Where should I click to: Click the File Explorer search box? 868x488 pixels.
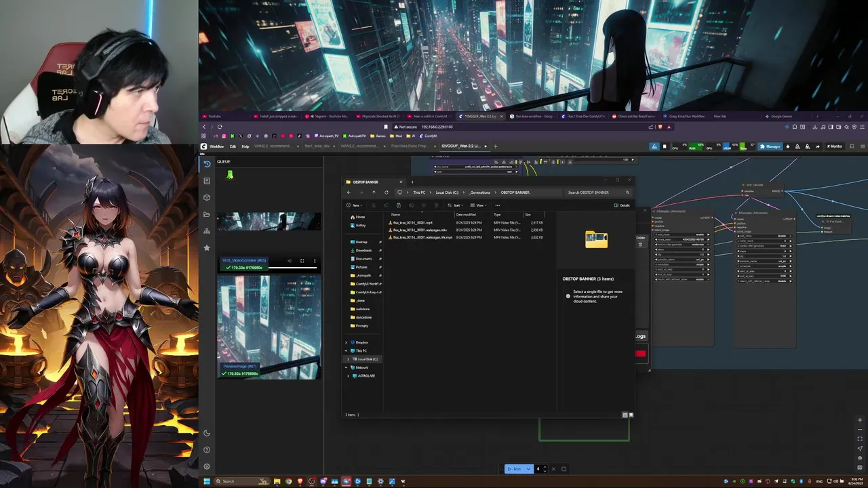tap(597, 192)
